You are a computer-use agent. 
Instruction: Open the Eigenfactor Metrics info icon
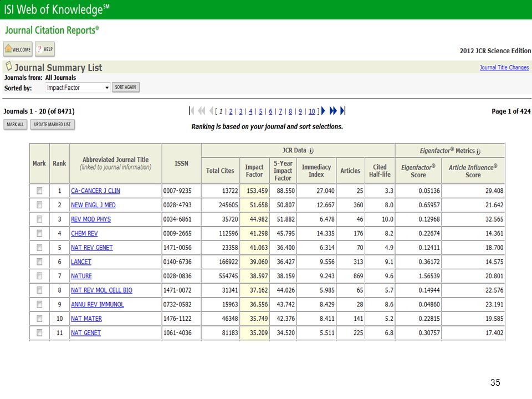pos(478,151)
